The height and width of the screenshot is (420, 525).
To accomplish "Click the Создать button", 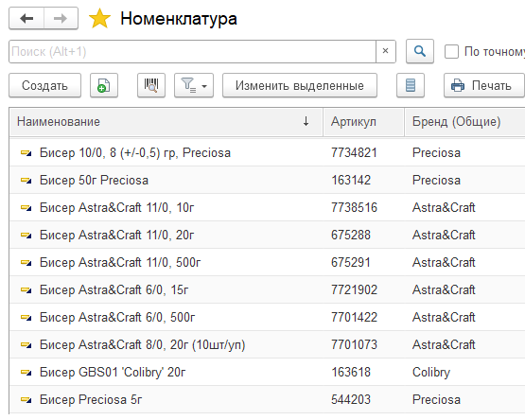I will tap(44, 85).
